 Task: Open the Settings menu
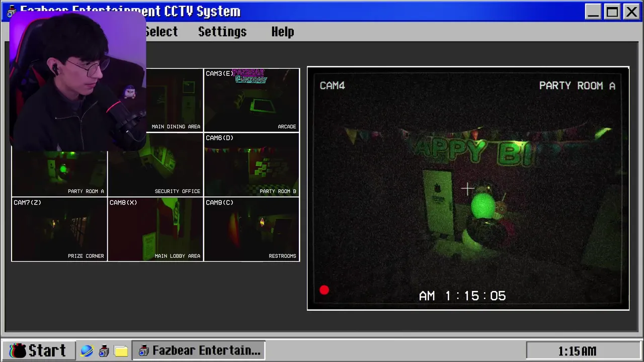(222, 32)
